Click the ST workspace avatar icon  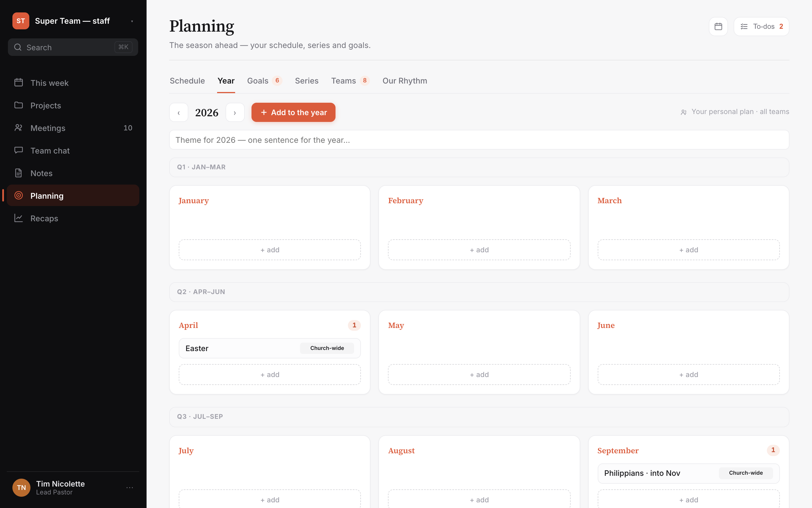(21, 21)
